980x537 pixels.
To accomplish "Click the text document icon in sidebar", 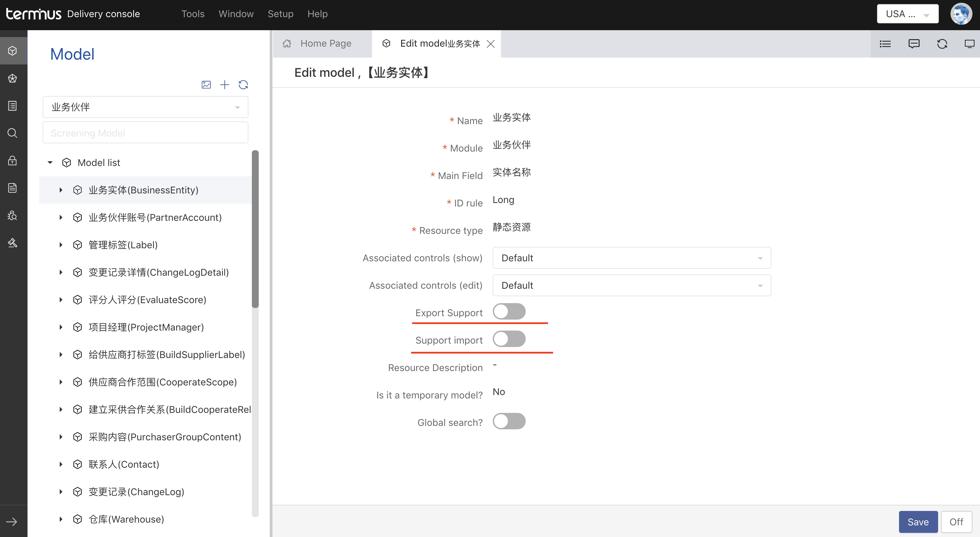I will coord(13,188).
